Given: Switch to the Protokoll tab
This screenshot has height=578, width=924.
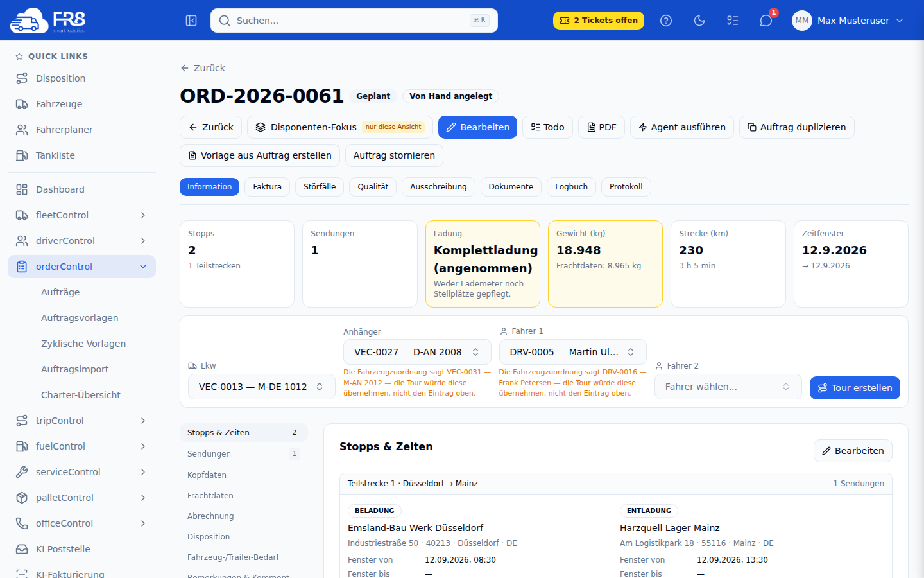Looking at the screenshot, I should (x=626, y=187).
